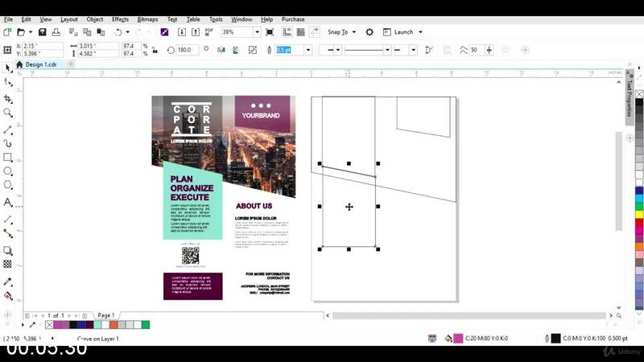Open the Tools menu

(216, 19)
